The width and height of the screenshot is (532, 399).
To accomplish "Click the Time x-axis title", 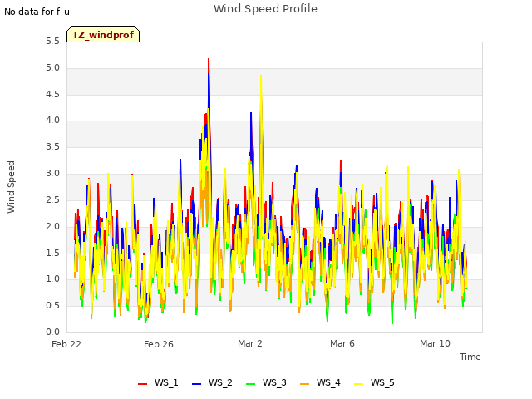I will click(470, 357).
